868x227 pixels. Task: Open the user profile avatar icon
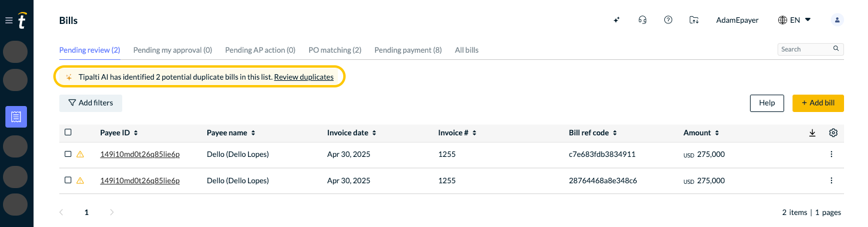[837, 20]
